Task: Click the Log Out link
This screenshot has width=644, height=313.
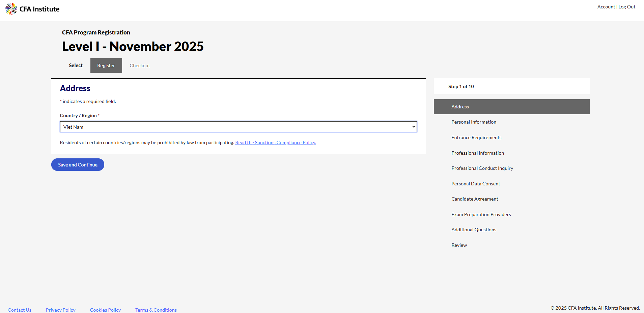Action: [627, 7]
